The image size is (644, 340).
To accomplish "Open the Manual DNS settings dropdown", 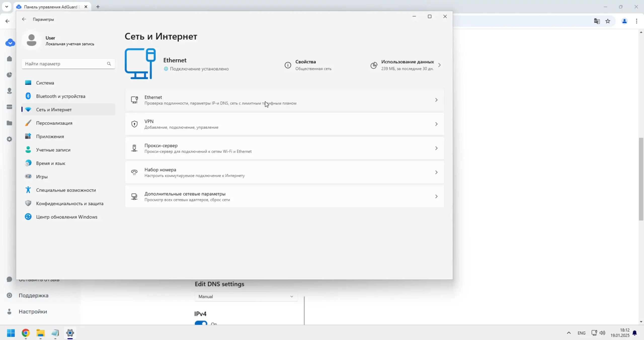I will click(246, 296).
